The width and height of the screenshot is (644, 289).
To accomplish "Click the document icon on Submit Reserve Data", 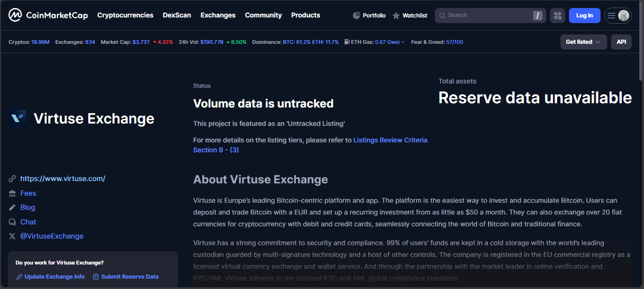I will click(x=96, y=277).
